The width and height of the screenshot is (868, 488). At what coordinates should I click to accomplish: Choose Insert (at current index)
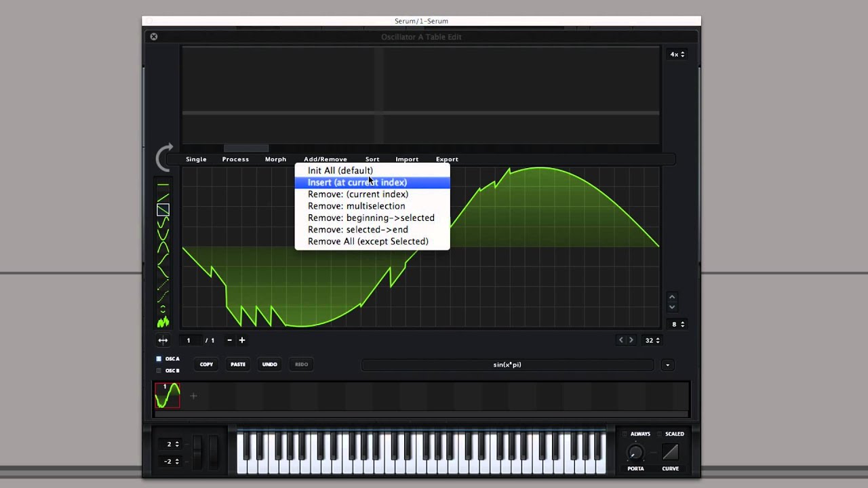pyautogui.click(x=372, y=182)
